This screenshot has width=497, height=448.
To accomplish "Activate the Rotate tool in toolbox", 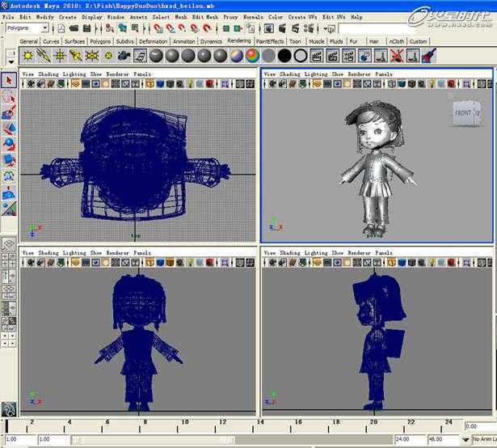I will (9, 144).
